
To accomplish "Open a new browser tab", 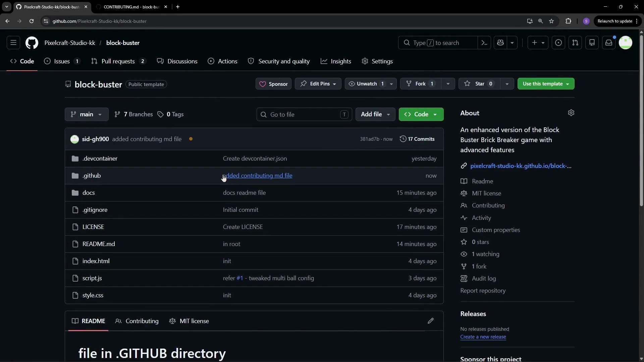I will click(x=178, y=7).
